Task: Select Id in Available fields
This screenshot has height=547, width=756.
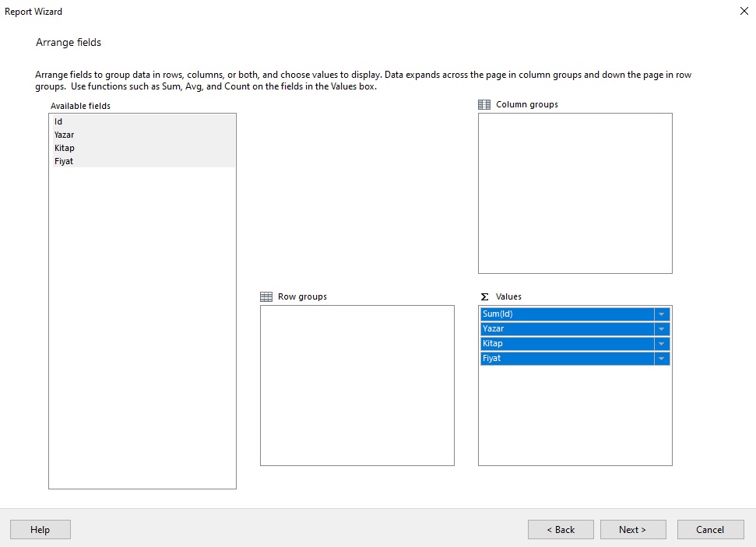Action: [142, 121]
